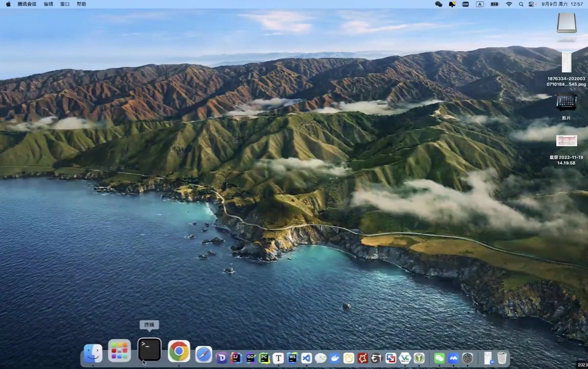Open Visual Studio Code from the Dock
This screenshot has height=369, width=588.
[x=306, y=358]
